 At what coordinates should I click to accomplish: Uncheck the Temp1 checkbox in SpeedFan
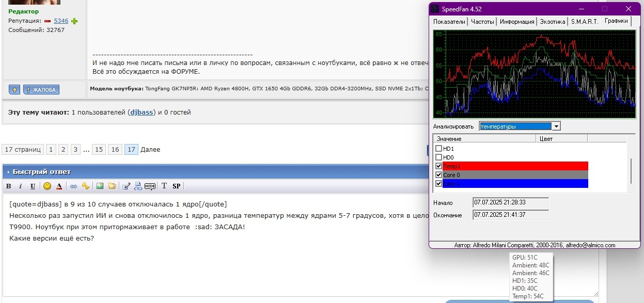(438, 166)
